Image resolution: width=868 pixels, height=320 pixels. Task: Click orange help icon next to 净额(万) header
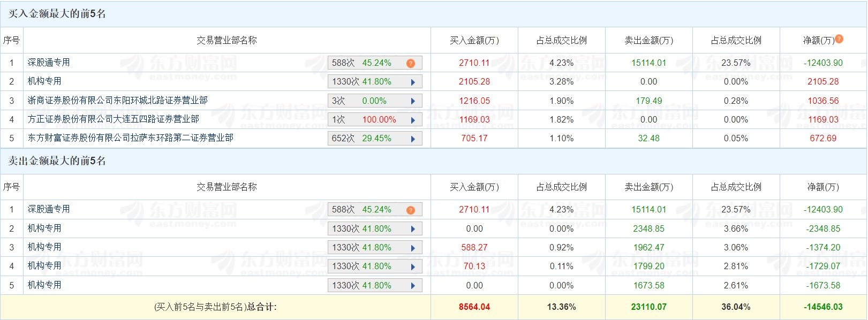click(x=839, y=39)
